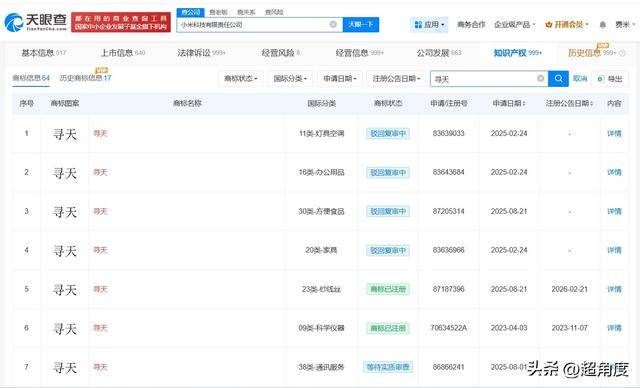Clear the company search box text
Image resolution: width=640 pixels, height=388 pixels.
[x=333, y=24]
